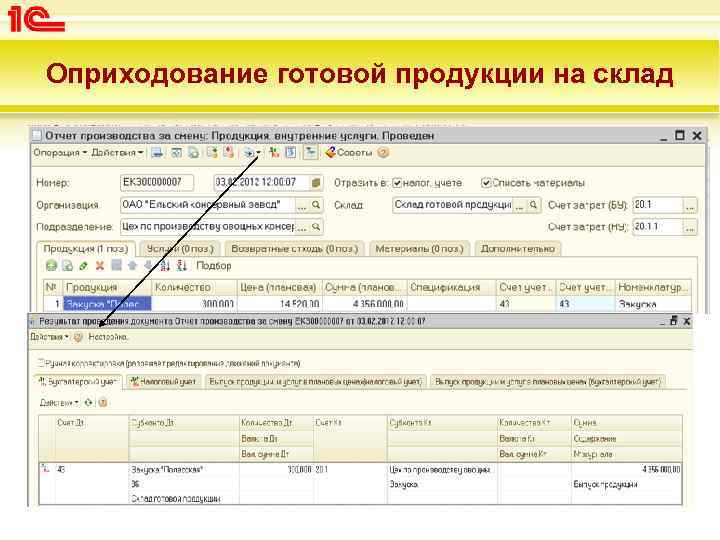Click the blue document report icon in toolbar
This screenshot has width=720, height=540.
pyautogui.click(x=291, y=152)
